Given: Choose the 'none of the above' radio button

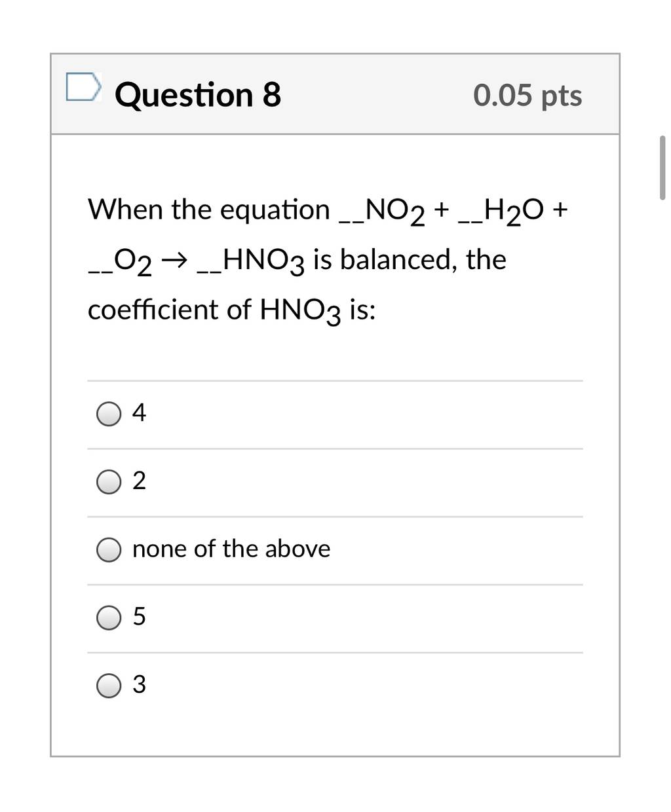Looking at the screenshot, I should [109, 550].
